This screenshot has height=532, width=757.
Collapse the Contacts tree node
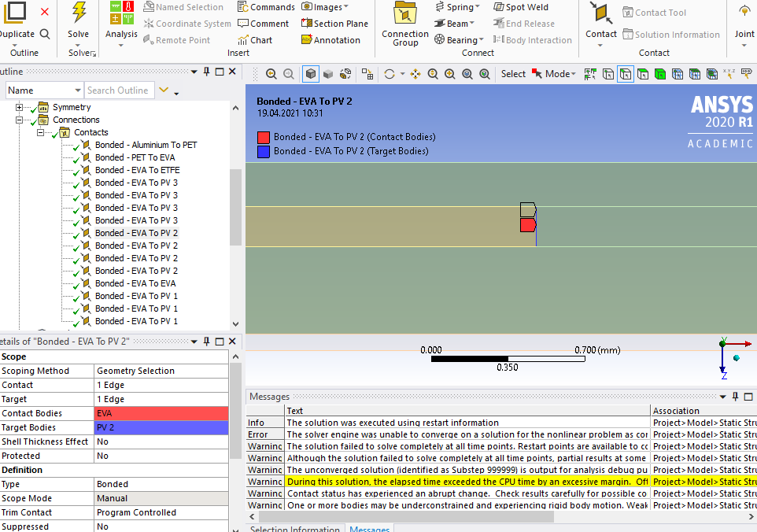pos(41,132)
